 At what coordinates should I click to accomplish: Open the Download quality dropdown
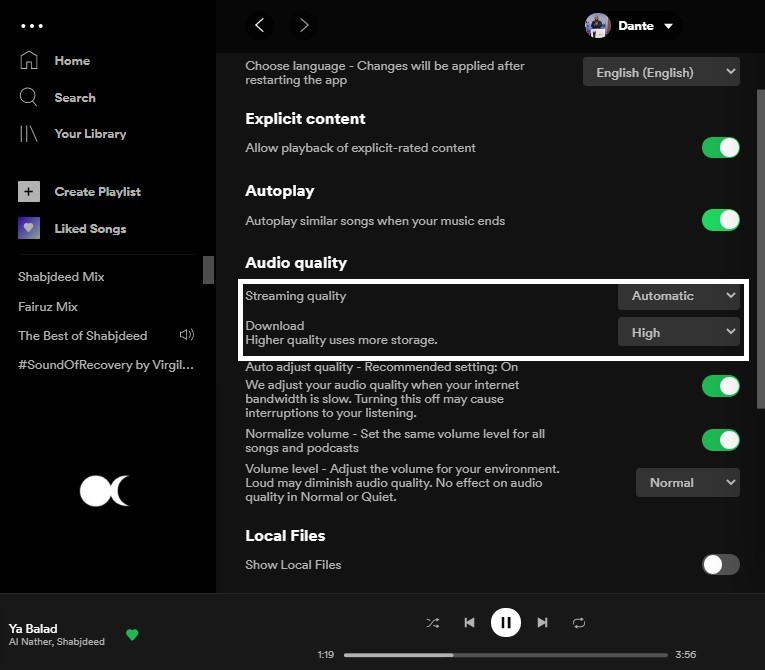point(679,332)
